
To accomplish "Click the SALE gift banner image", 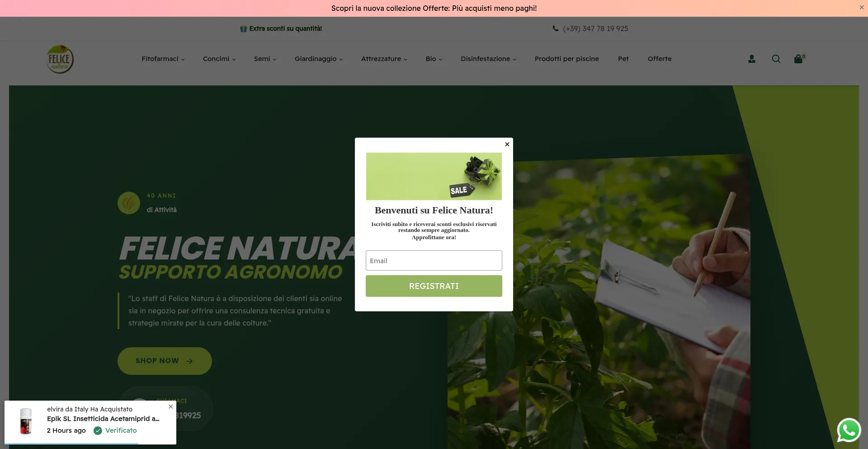I will (434, 176).
